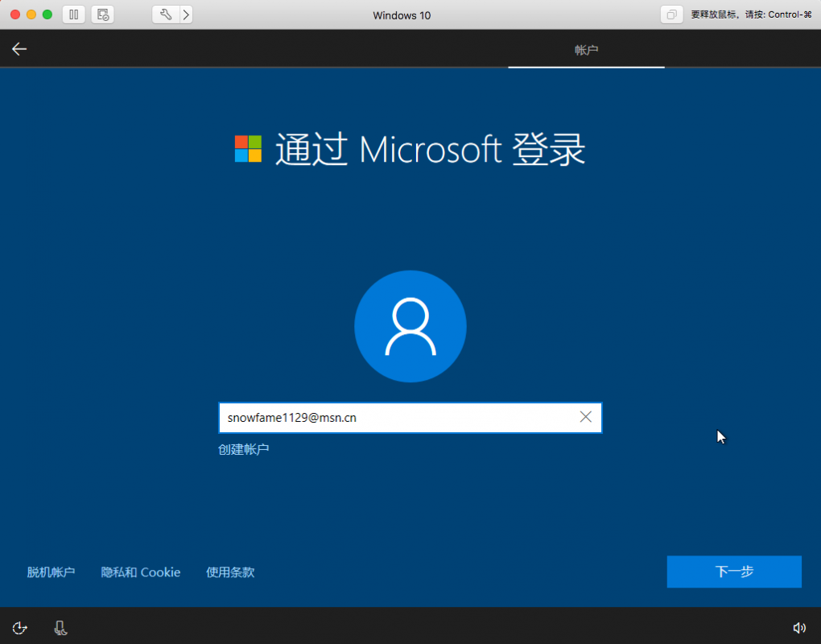Pause the virtual machine
This screenshot has width=821, height=644.
point(74,14)
